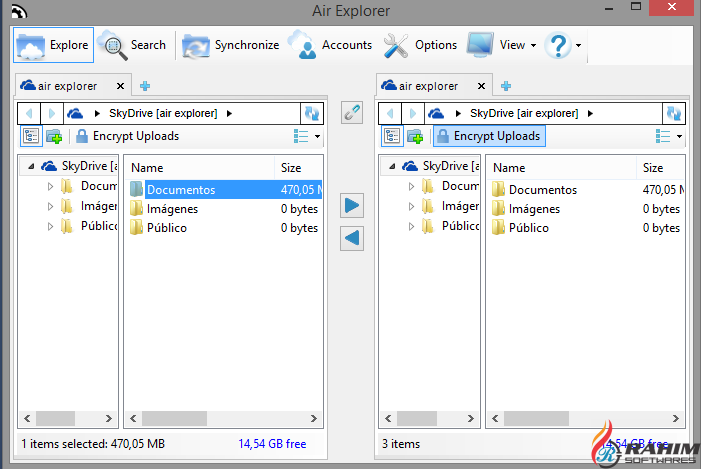Add a new tab in left pane
Viewport: 701px width, 469px height.
click(x=145, y=86)
